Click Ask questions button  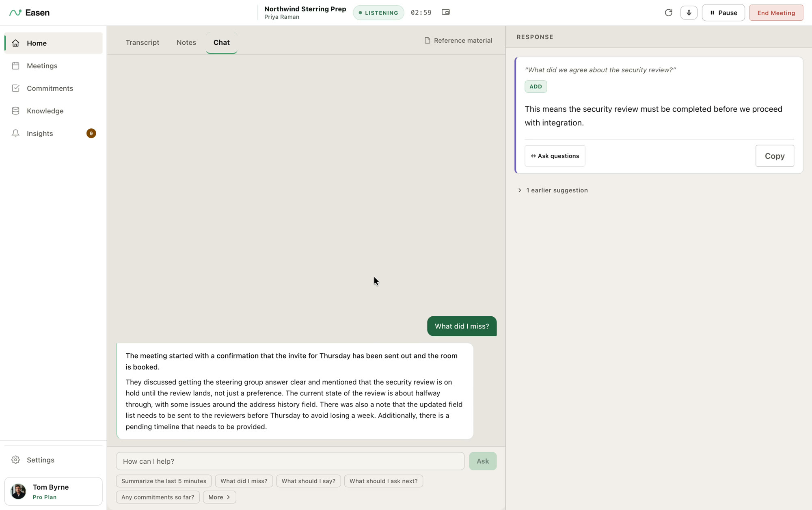(555, 156)
